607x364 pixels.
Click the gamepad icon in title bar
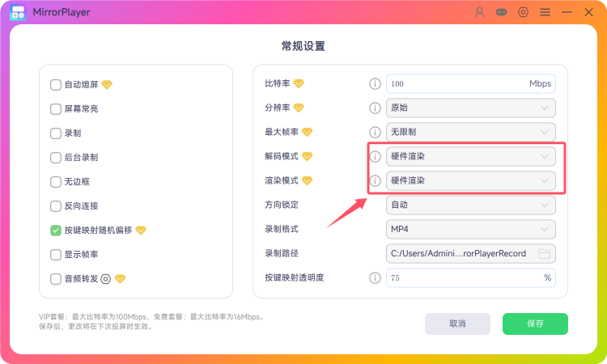[501, 12]
